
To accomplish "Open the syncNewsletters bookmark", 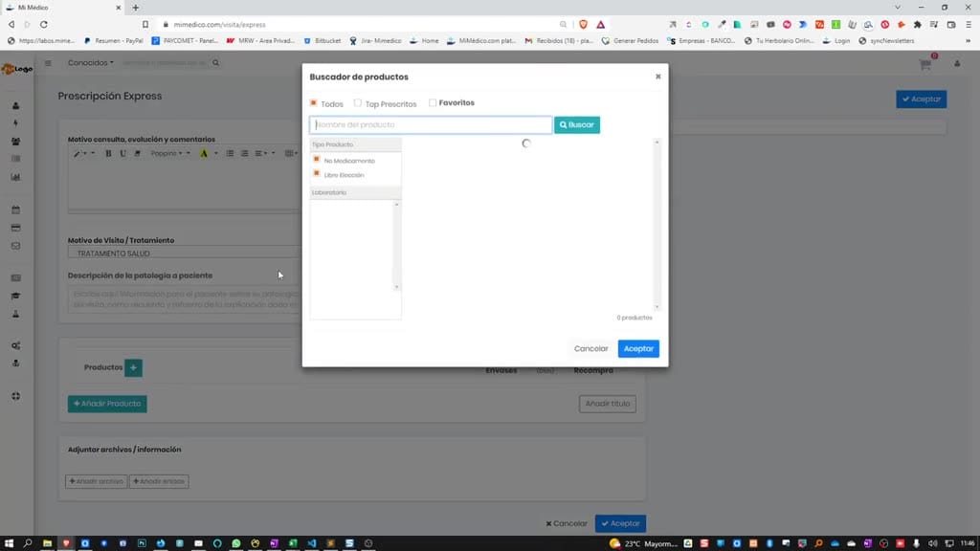I will (886, 40).
